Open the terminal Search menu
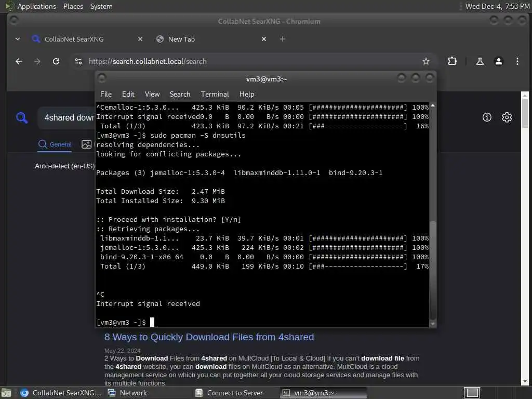Screen dimensions: 532x399 coord(180,95)
